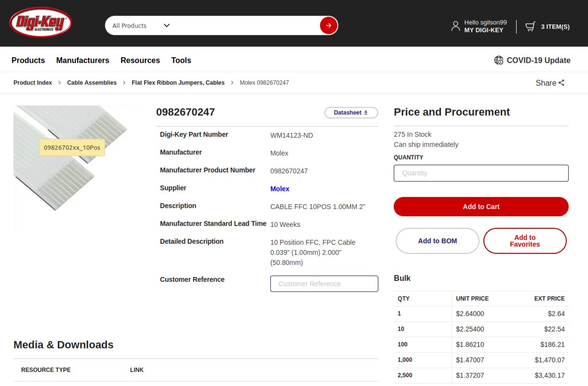
Task: Click the $3,430.17 extended price cell
Action: click(550, 375)
